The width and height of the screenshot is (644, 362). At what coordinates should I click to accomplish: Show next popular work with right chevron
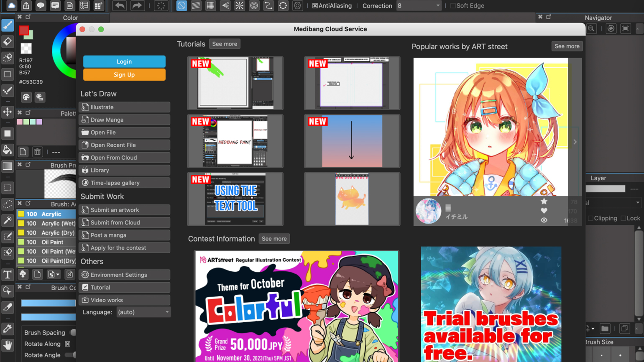(575, 142)
